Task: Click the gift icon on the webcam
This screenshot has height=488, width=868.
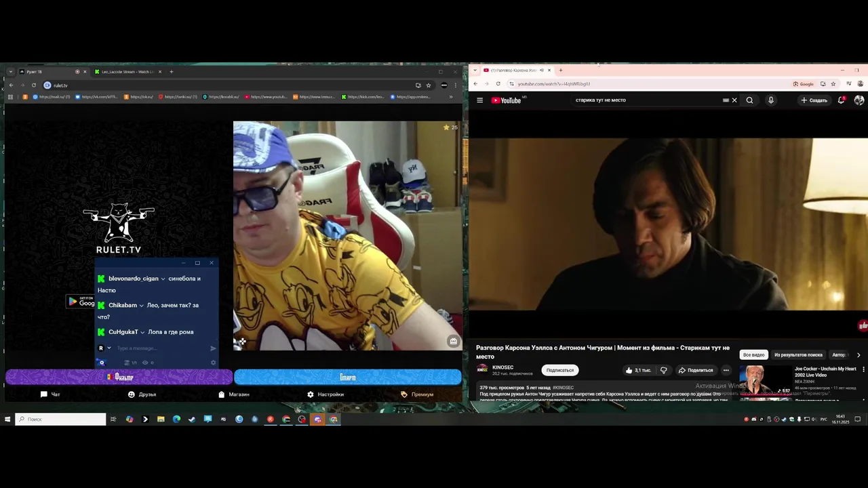Action: pyautogui.click(x=453, y=342)
